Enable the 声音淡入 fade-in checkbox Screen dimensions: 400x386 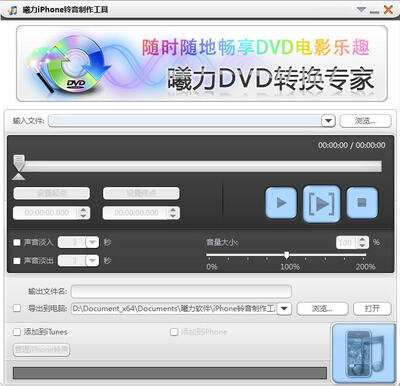pos(17,242)
